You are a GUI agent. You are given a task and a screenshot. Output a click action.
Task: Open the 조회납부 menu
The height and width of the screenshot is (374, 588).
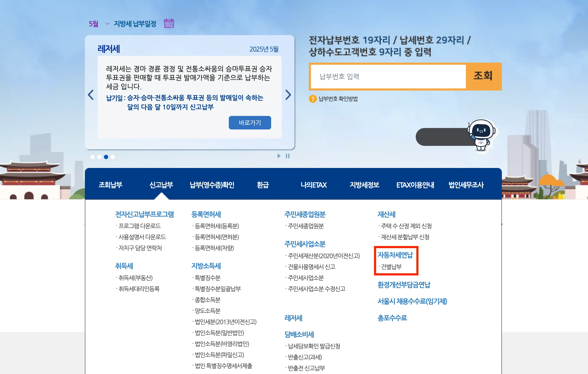pos(110,185)
